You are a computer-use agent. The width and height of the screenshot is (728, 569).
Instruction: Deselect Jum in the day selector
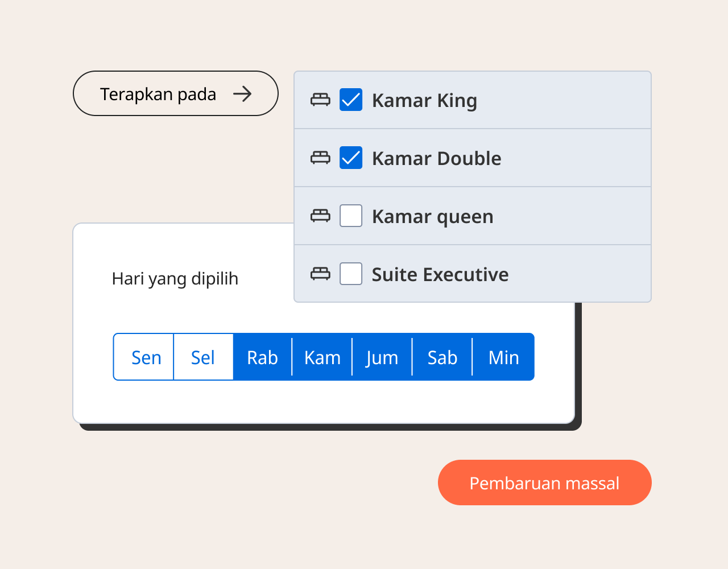tap(382, 357)
